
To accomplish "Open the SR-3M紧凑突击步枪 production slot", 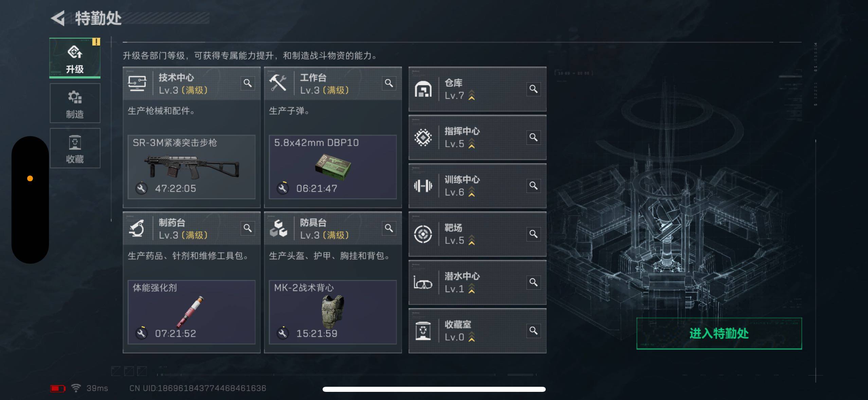I will click(x=192, y=167).
